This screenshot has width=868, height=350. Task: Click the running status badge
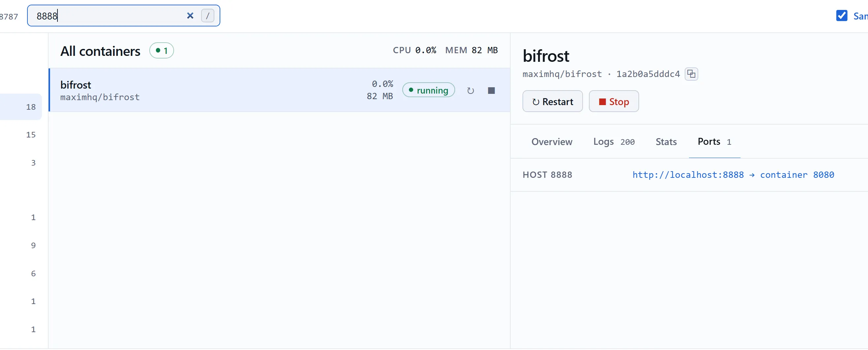(x=428, y=90)
